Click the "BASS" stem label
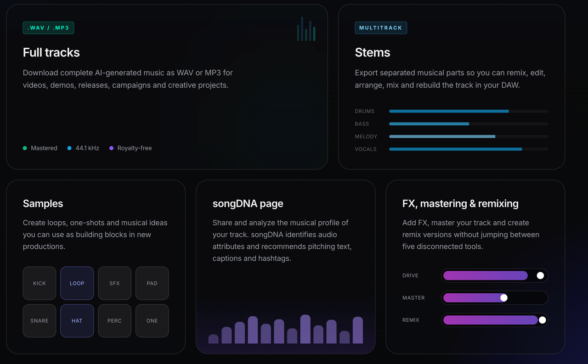Image resolution: width=588 pixels, height=364 pixels. pos(362,124)
